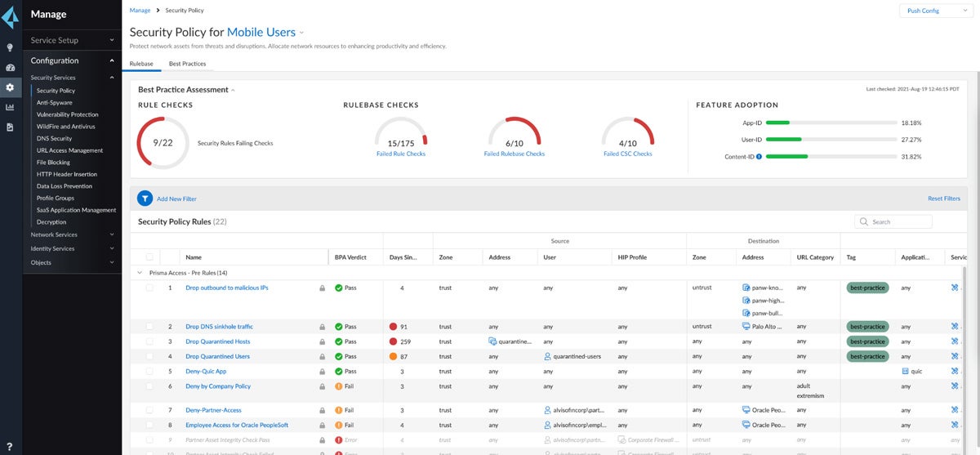Click Palo Alto destination address icon

(746, 327)
